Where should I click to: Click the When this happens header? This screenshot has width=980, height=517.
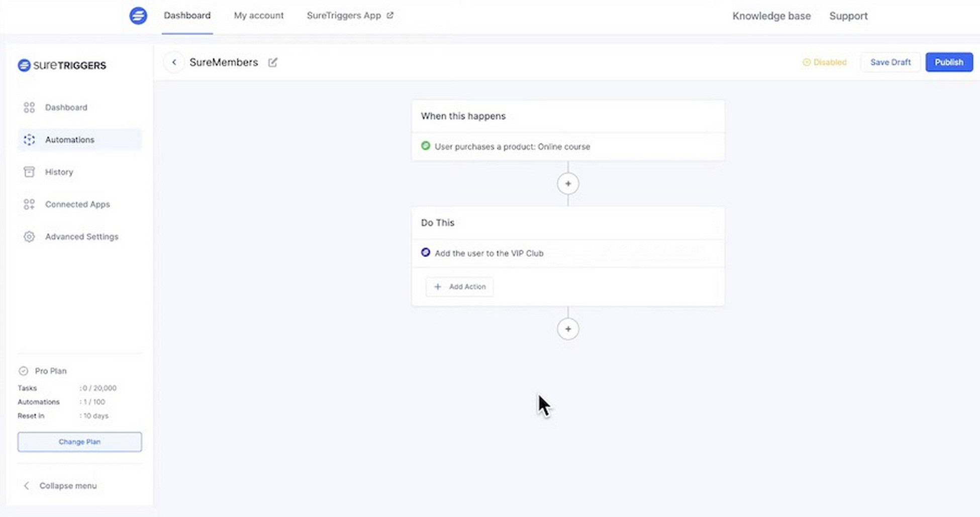(x=463, y=116)
